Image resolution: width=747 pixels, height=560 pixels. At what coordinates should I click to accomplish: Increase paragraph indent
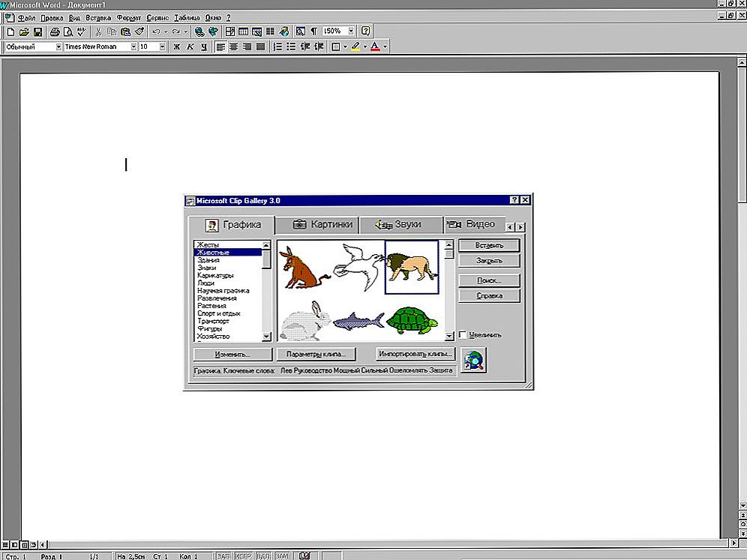tap(319, 46)
